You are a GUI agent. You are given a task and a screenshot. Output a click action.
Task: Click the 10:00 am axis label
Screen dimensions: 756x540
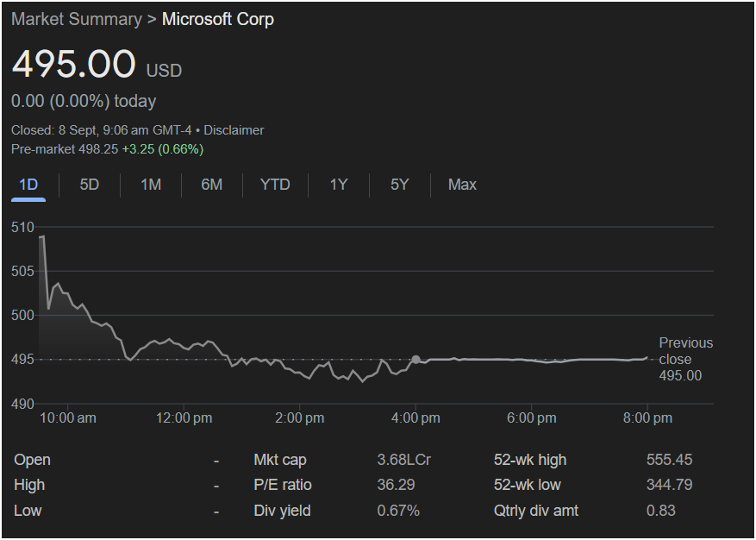tap(67, 418)
